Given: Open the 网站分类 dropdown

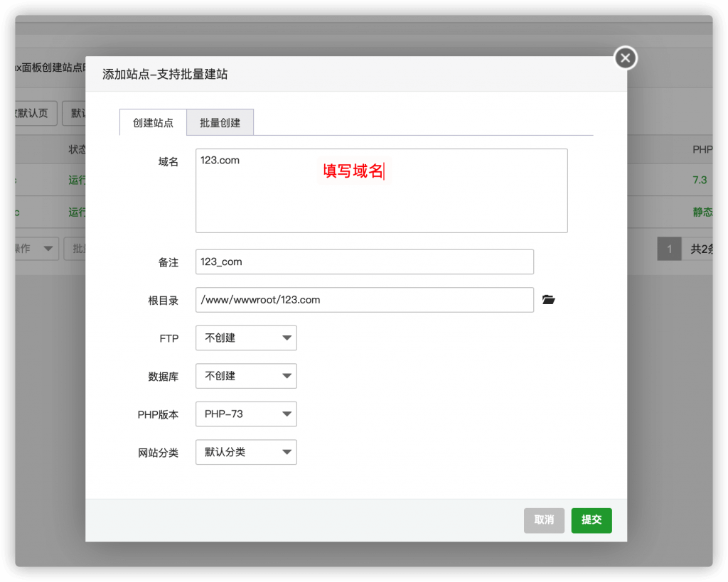Looking at the screenshot, I should (245, 452).
